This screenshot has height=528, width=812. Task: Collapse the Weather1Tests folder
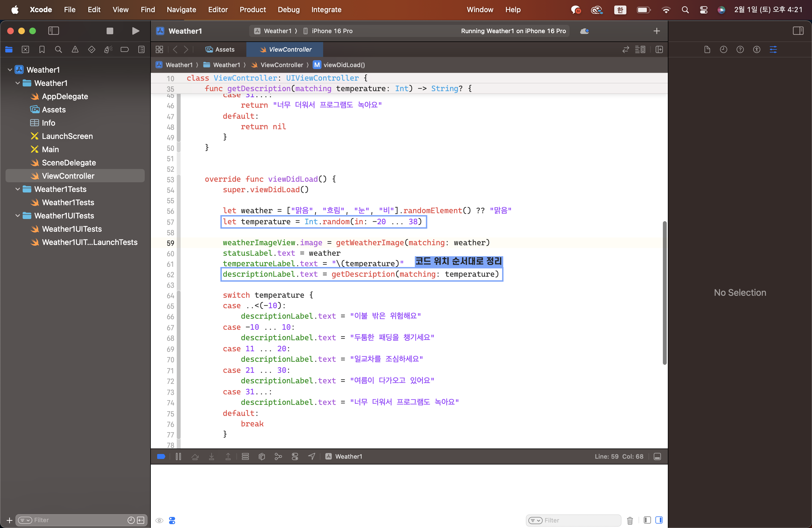(18, 189)
